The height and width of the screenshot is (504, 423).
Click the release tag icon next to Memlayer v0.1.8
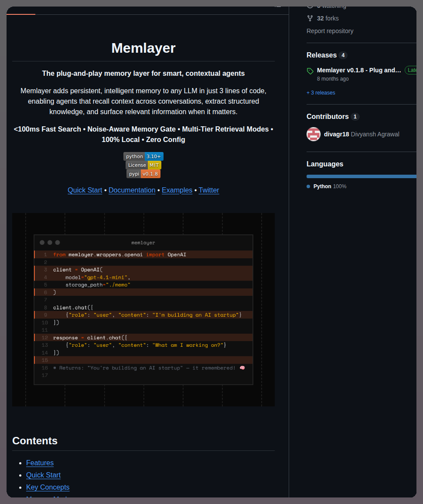tap(310, 71)
